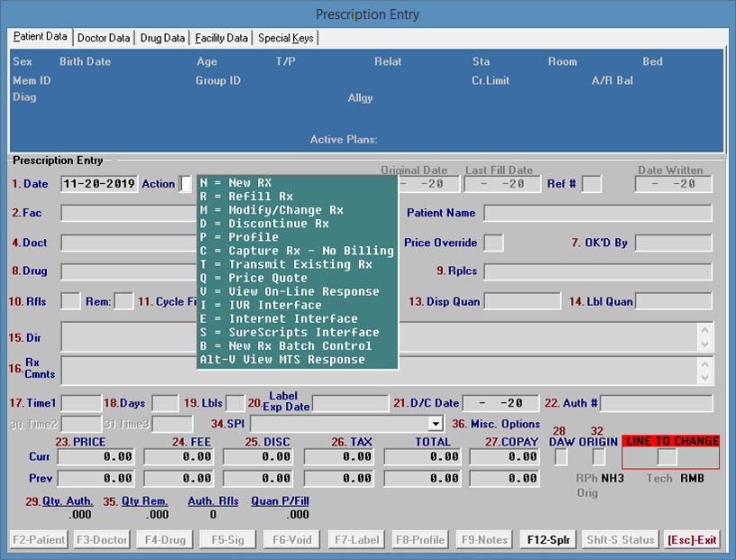Click the DAW box
The height and width of the screenshot is (560, 736).
tap(561, 457)
